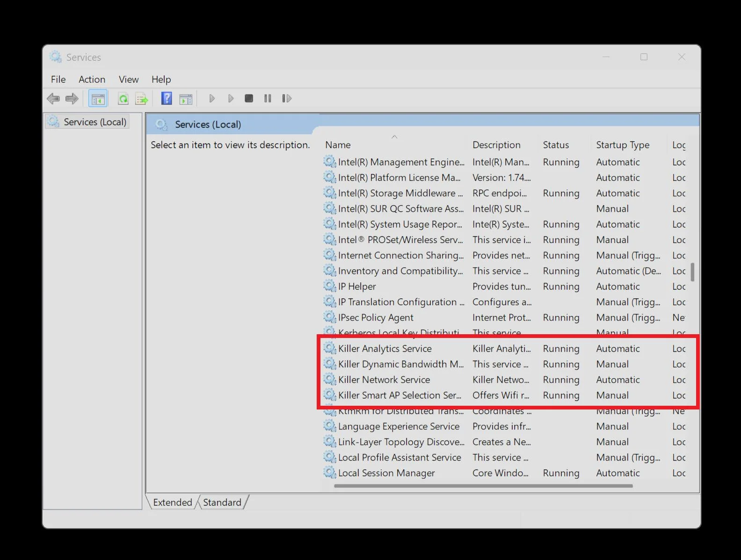Select Inventory and Compatibility service row
The height and width of the screenshot is (560, 741).
[504, 270]
